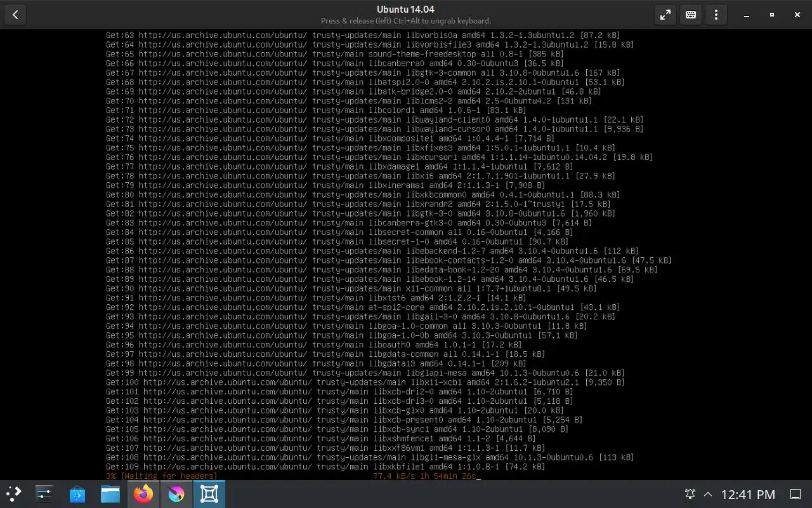The width and height of the screenshot is (812, 508).
Task: Click the keyboard ungrab hint subtitle
Action: 406,21
